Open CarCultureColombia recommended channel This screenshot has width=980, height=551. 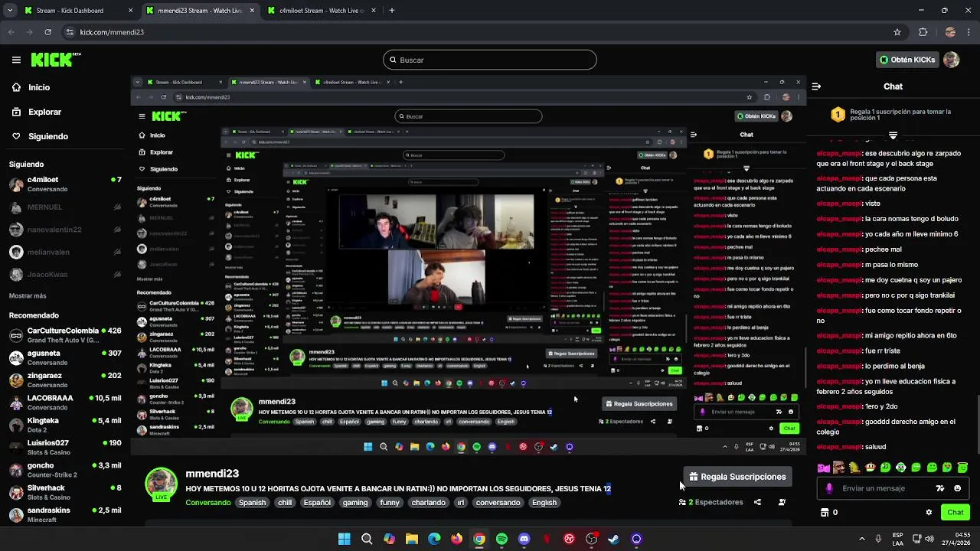(65, 335)
